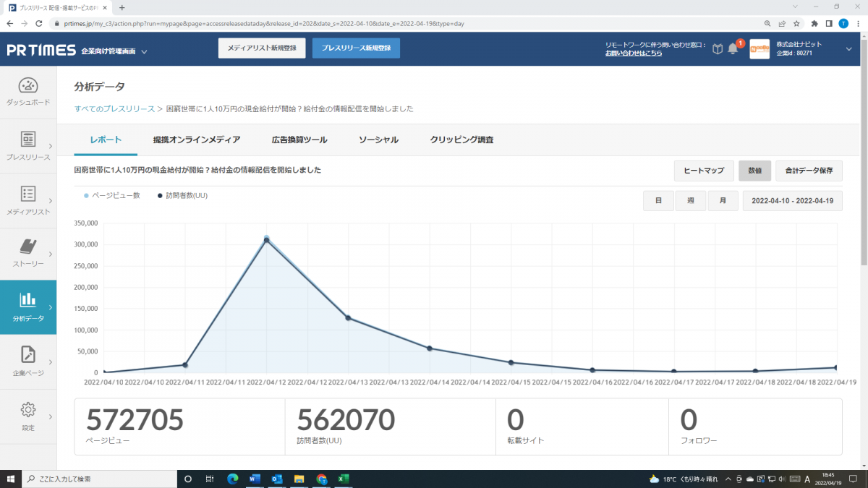Follow the すべてのプレスリリース breadcrumb link
This screenshot has width=868, height=488.
click(114, 109)
